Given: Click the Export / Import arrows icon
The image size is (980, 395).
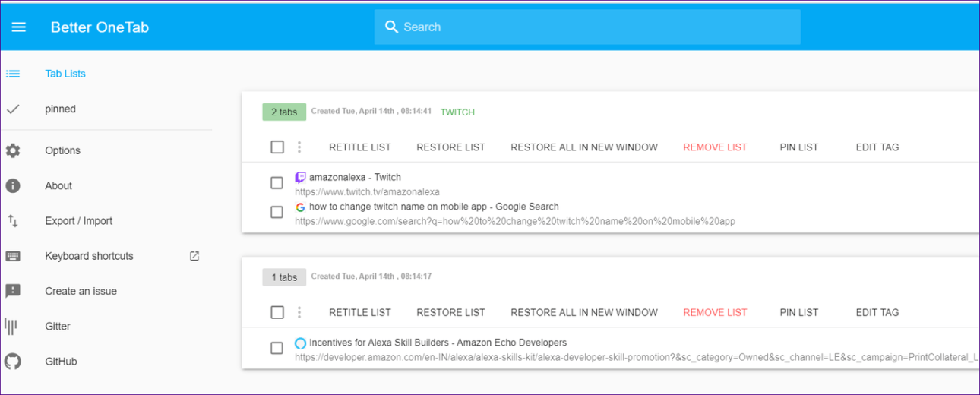Looking at the screenshot, I should tap(13, 221).
